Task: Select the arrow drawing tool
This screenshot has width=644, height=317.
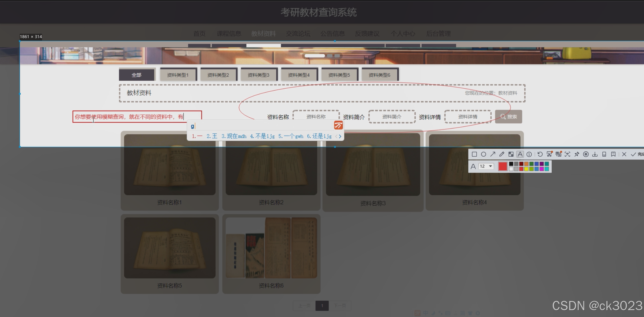Action: [493, 154]
